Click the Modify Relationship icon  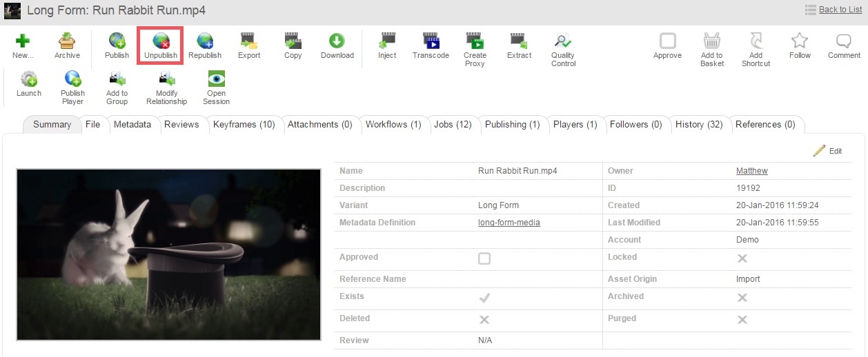click(166, 80)
